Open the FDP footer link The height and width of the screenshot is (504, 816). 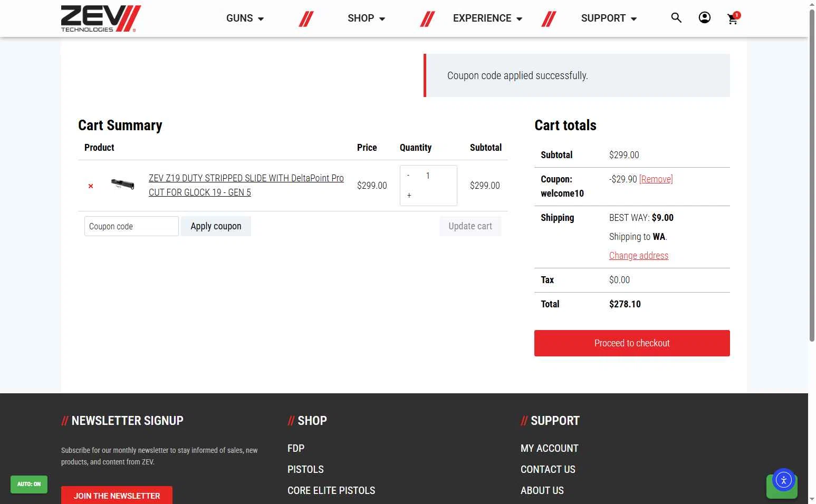click(x=296, y=448)
